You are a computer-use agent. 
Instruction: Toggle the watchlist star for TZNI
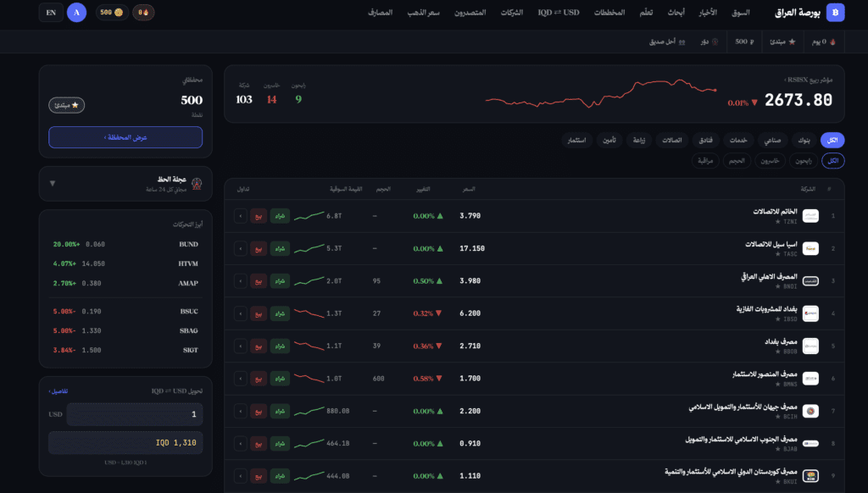[778, 222]
